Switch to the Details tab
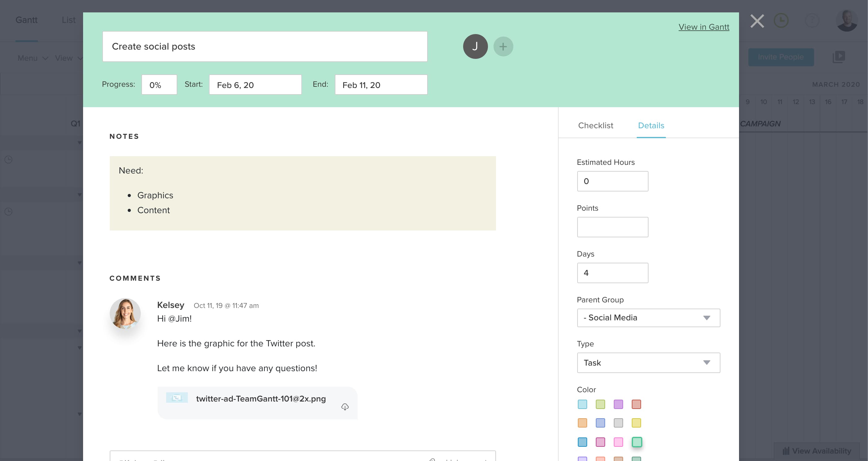The image size is (868, 461). tap(651, 125)
